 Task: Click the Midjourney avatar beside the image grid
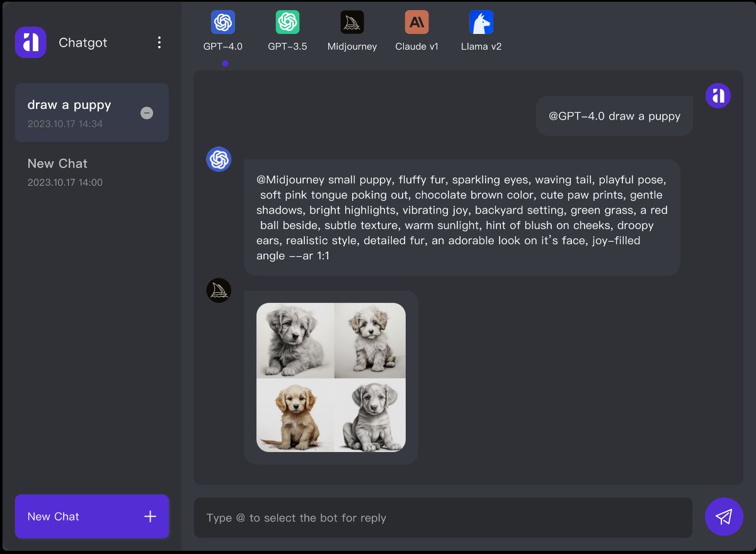click(x=219, y=290)
